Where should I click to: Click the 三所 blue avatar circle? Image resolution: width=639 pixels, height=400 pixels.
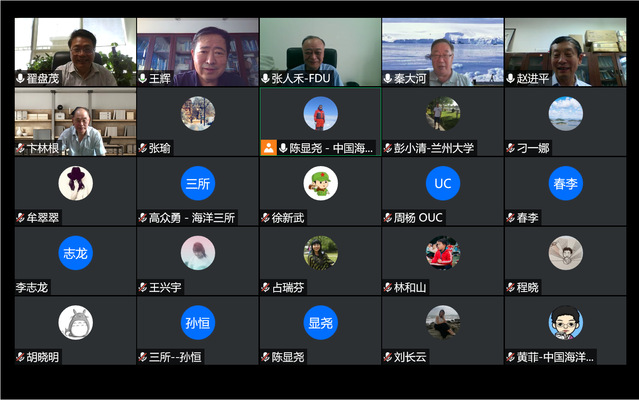pos(198,183)
